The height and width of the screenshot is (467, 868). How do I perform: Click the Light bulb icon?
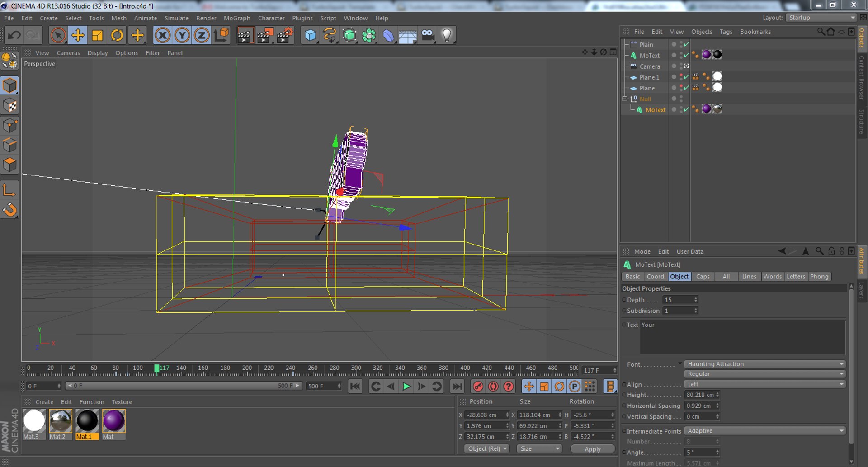pyautogui.click(x=447, y=35)
